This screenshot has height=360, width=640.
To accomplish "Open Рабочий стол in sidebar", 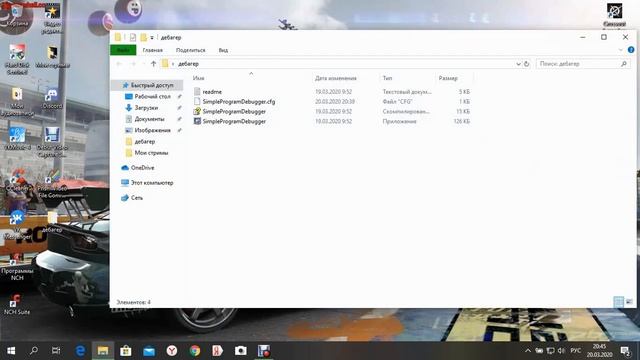I will [x=152, y=96].
